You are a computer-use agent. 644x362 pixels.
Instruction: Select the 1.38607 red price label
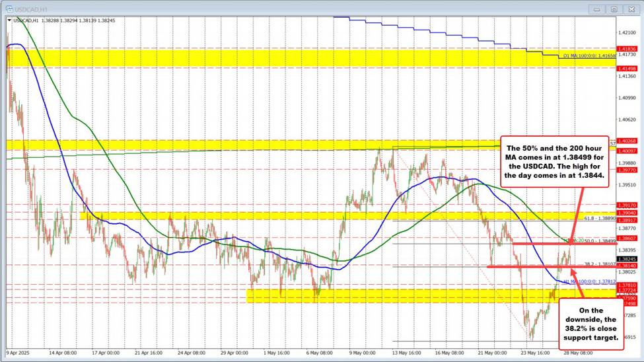626,237
